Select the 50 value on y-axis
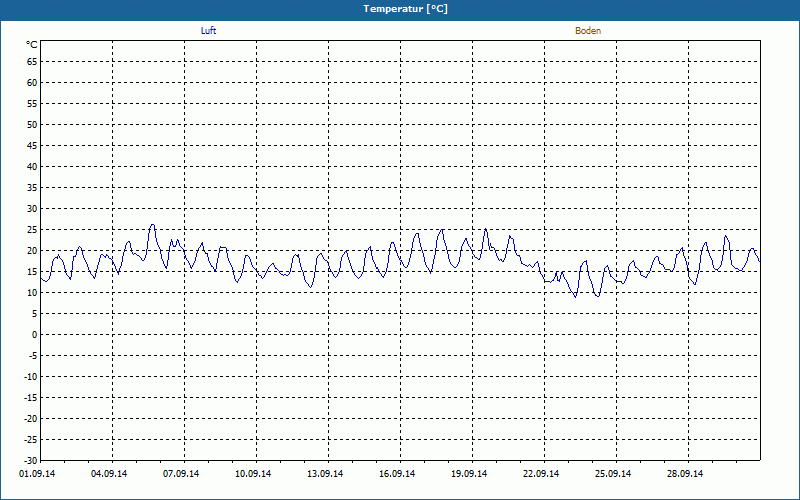The height and width of the screenshot is (500, 800). (x=32, y=124)
